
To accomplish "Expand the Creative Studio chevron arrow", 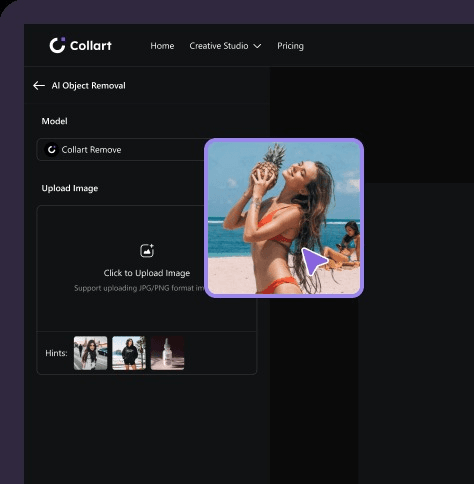I will pyautogui.click(x=257, y=46).
